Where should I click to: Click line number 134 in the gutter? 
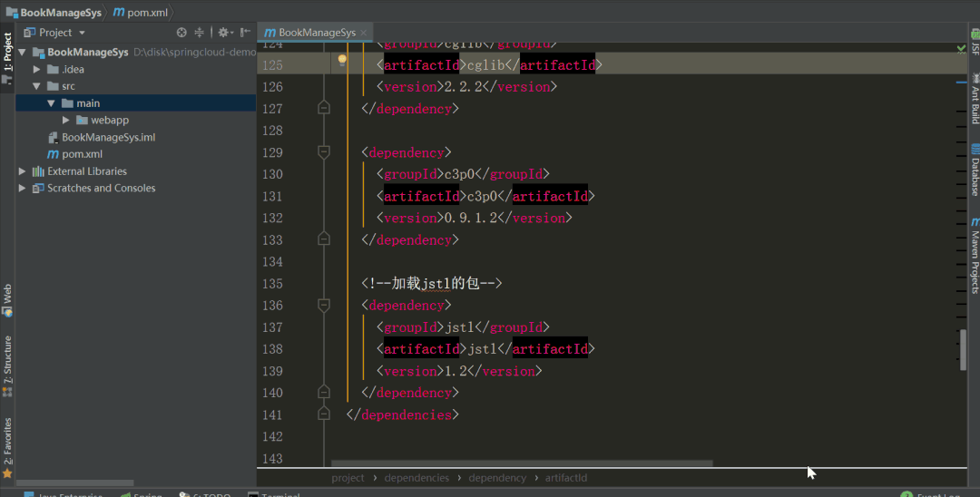point(272,261)
